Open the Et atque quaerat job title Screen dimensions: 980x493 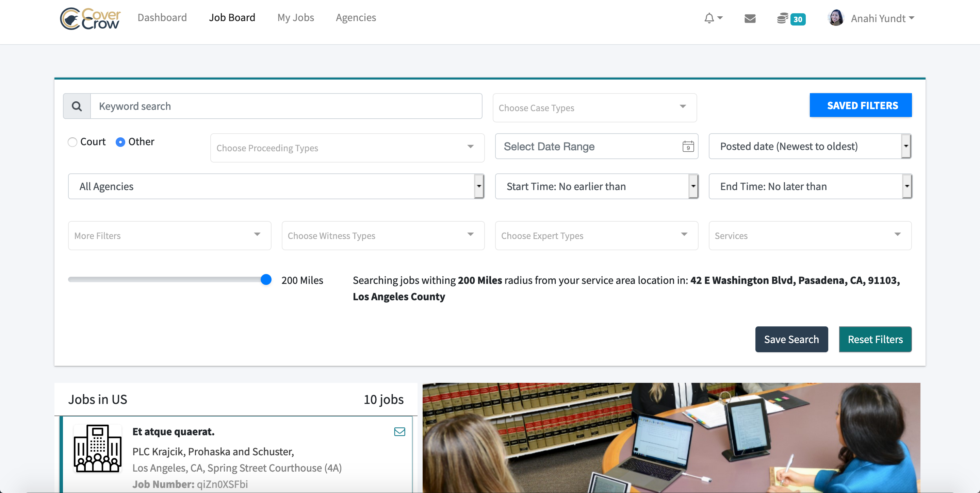174,431
